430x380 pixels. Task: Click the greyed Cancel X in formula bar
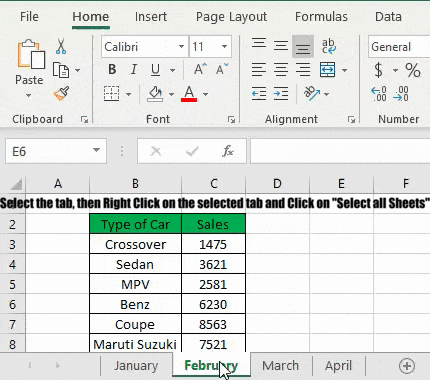click(155, 151)
